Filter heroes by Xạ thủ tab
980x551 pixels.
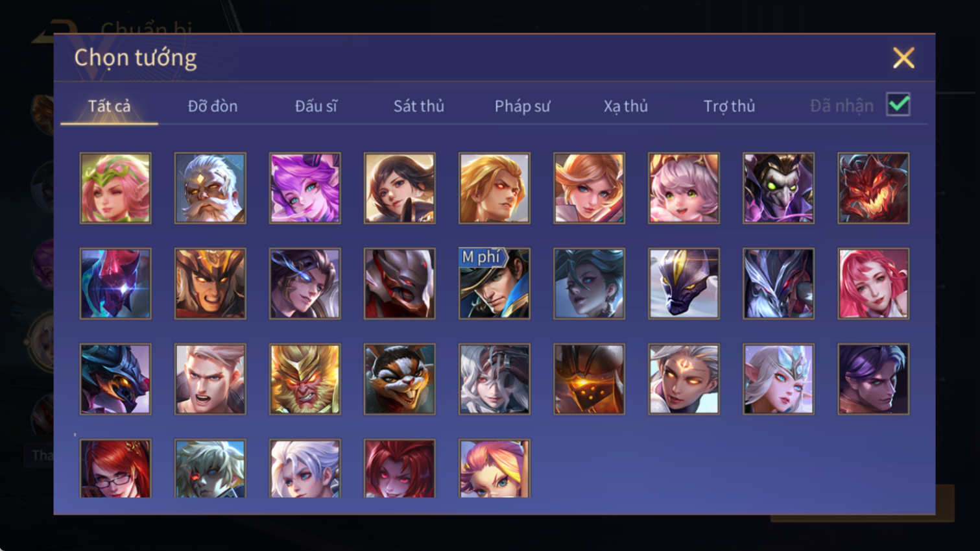tap(626, 106)
